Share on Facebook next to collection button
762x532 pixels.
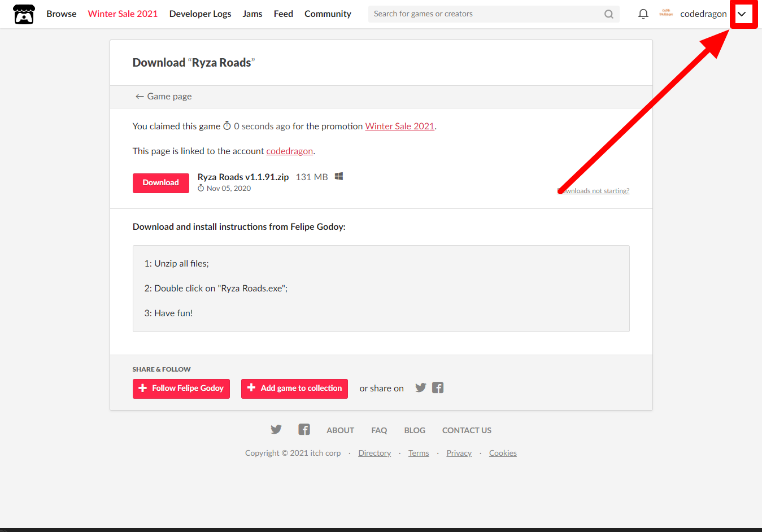click(x=438, y=387)
